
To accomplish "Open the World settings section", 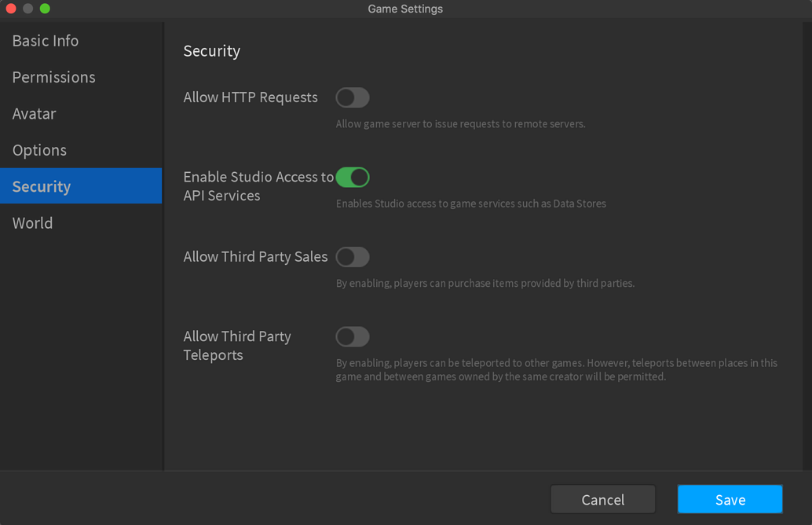I will point(32,222).
